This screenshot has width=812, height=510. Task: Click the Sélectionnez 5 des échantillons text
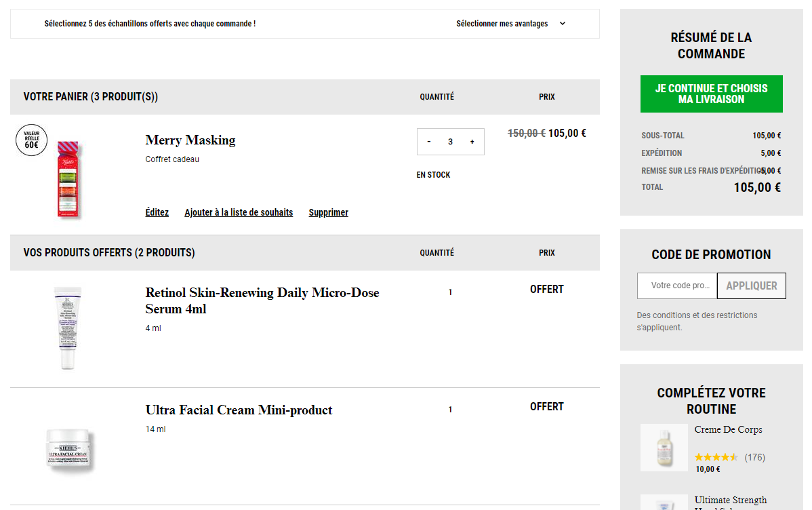click(x=150, y=23)
